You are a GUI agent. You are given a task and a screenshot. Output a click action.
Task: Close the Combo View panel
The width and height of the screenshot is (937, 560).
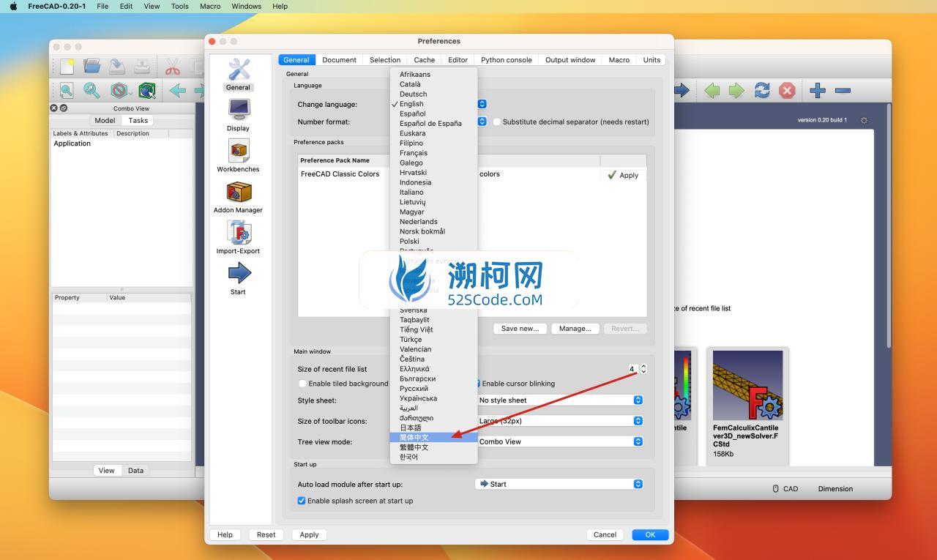tap(53, 108)
